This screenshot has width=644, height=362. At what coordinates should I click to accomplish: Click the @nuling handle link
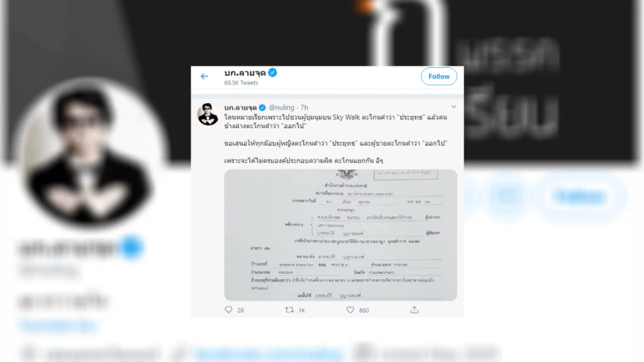click(281, 107)
